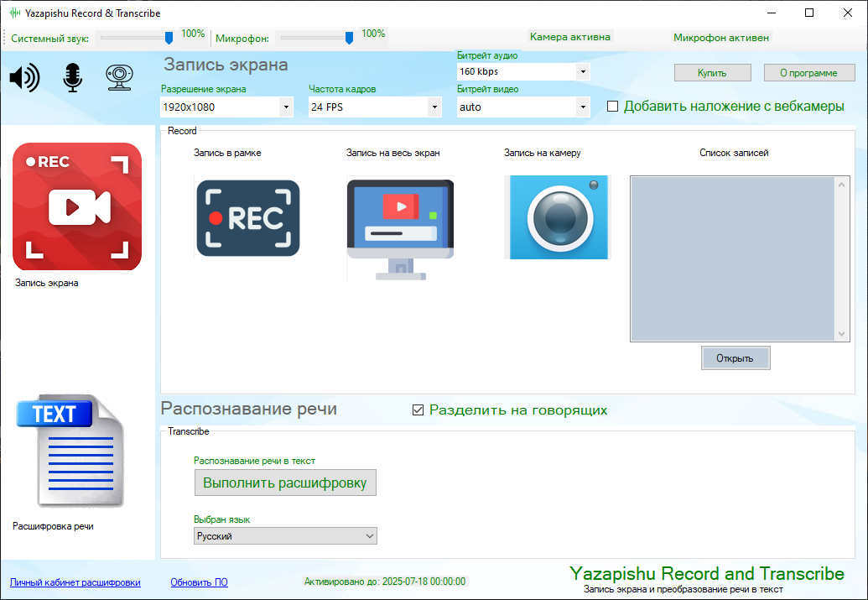Click the webcam icon
Image resolution: width=868 pixels, height=600 pixels.
point(120,77)
